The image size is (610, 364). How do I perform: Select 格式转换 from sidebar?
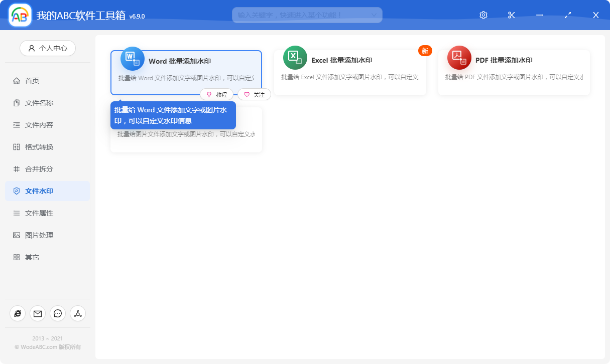pyautogui.click(x=32, y=147)
